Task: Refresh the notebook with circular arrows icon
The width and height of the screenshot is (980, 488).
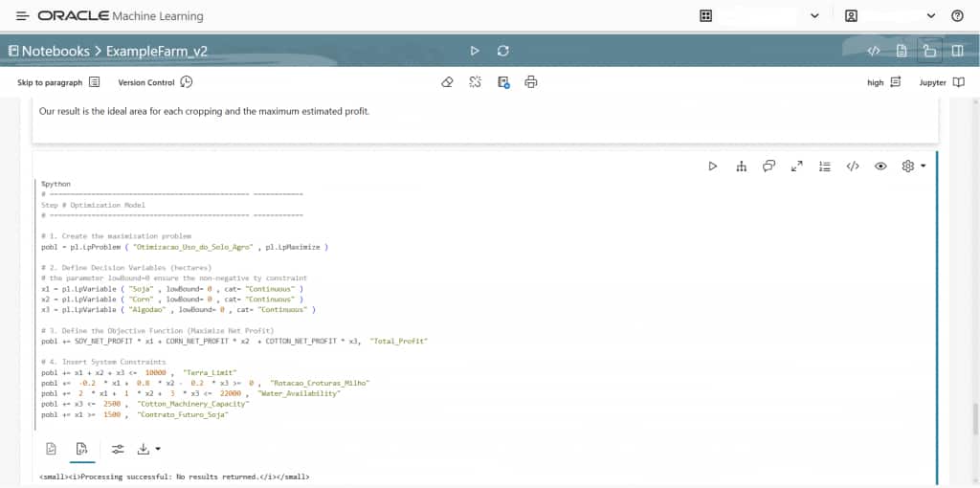Action: (x=503, y=51)
